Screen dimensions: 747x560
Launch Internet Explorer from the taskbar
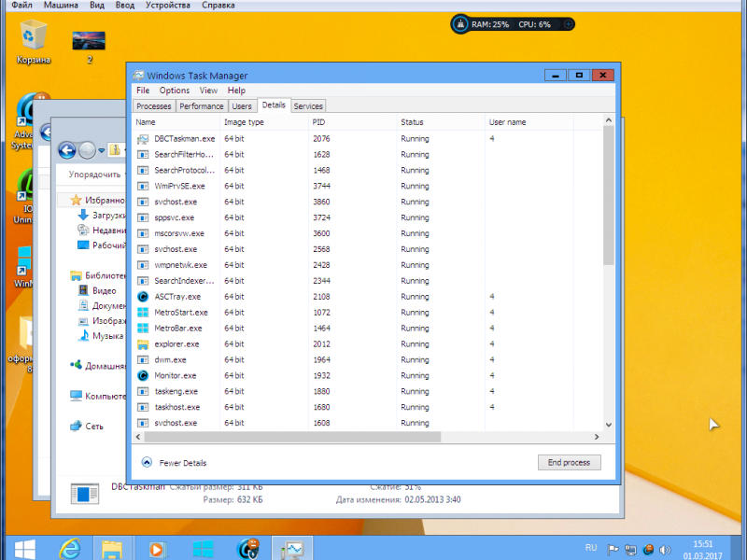69,549
